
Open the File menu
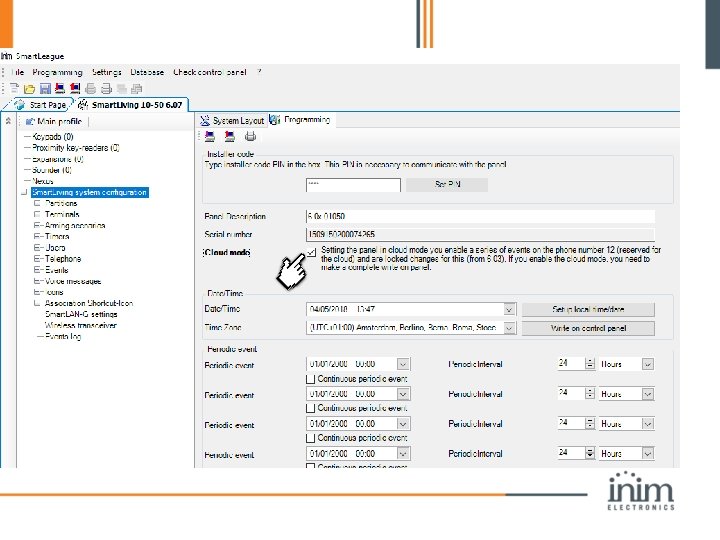click(18, 72)
